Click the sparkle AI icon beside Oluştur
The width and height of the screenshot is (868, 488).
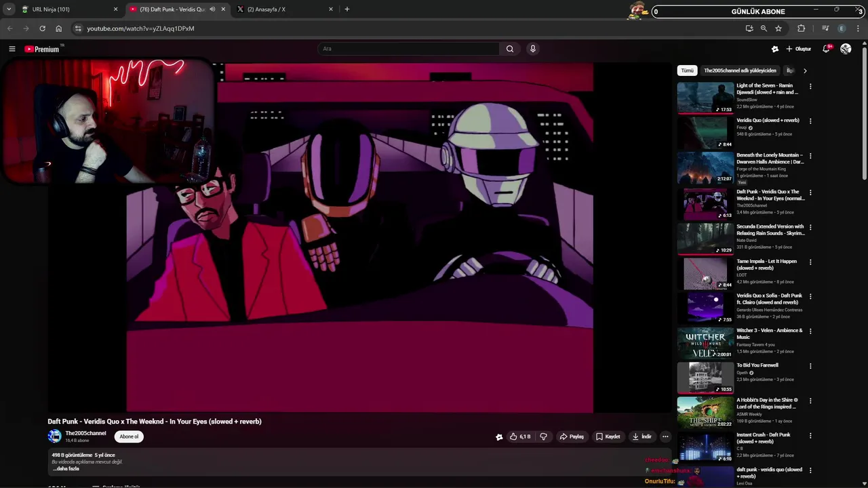(775, 49)
